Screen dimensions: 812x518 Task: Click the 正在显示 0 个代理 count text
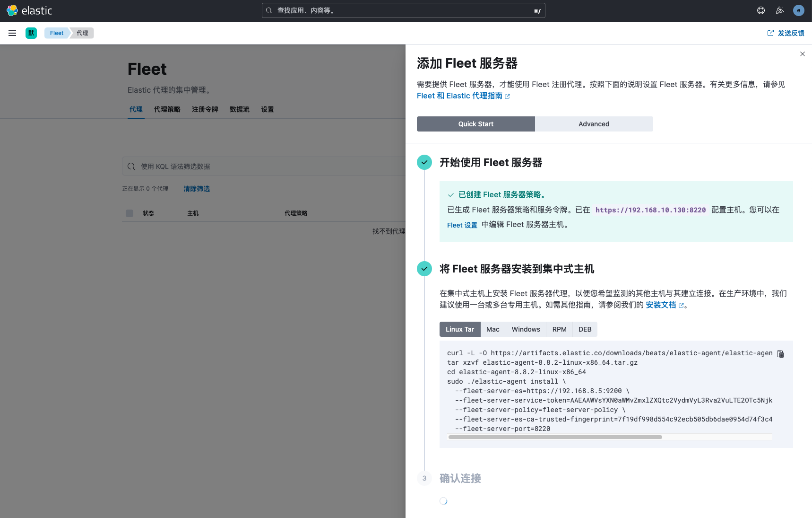click(x=145, y=189)
